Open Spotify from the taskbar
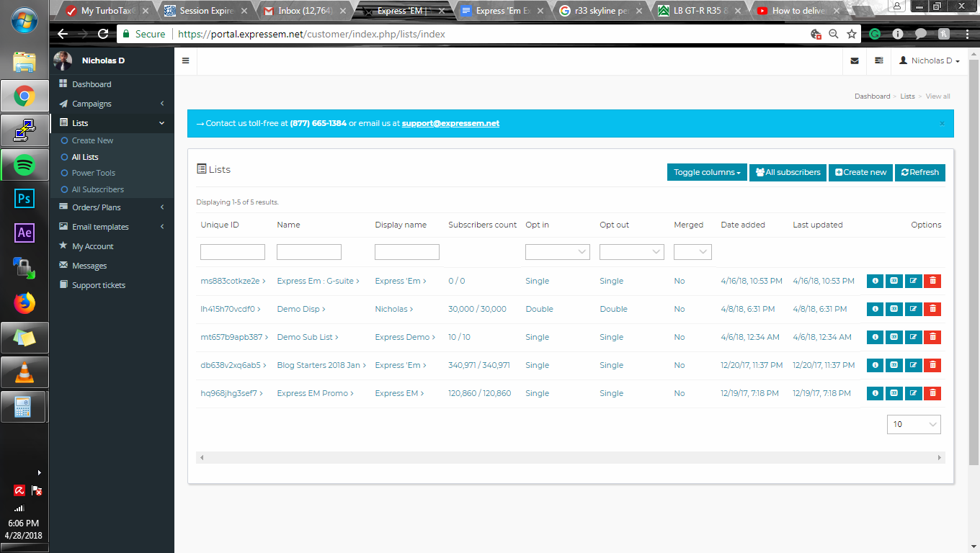 [x=24, y=165]
